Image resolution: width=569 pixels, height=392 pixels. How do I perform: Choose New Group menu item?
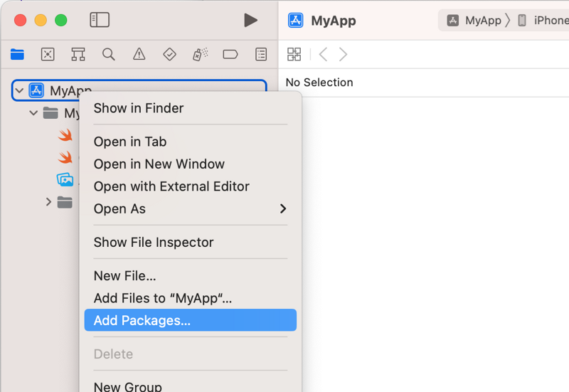coord(191,386)
